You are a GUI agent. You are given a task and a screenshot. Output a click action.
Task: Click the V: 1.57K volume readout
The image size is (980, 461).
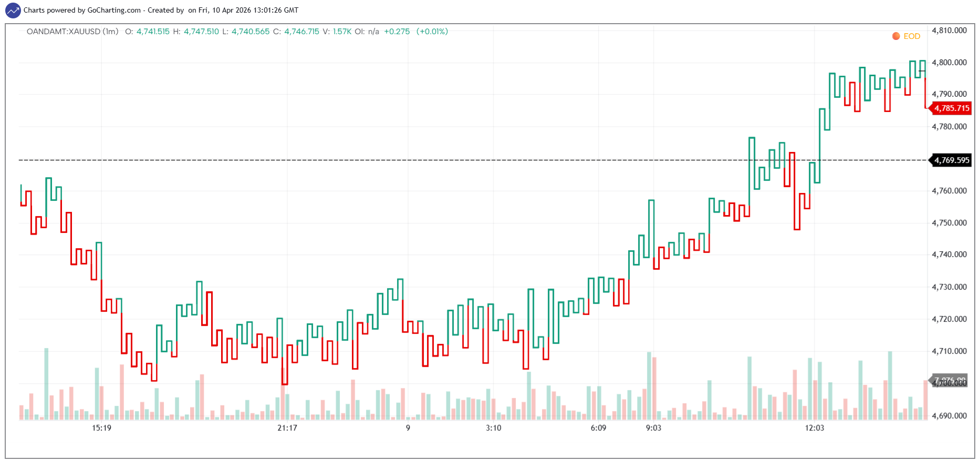tap(337, 32)
